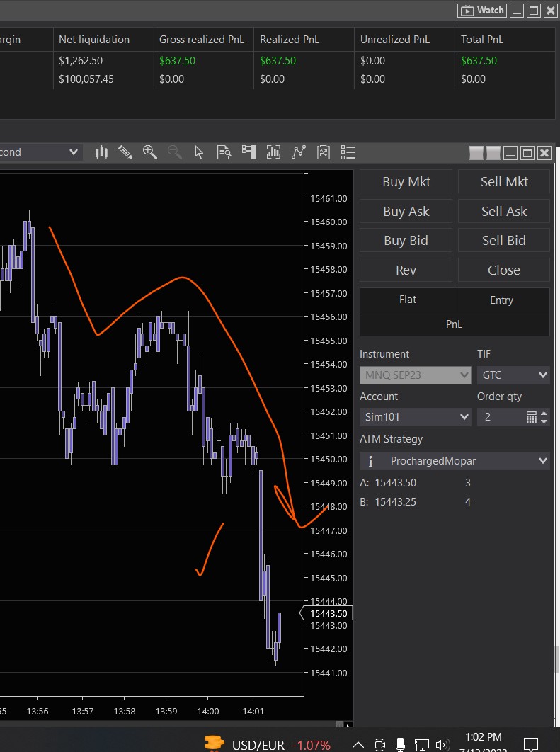Click the Buy Mkt button
The width and height of the screenshot is (560, 752).
coord(406,182)
